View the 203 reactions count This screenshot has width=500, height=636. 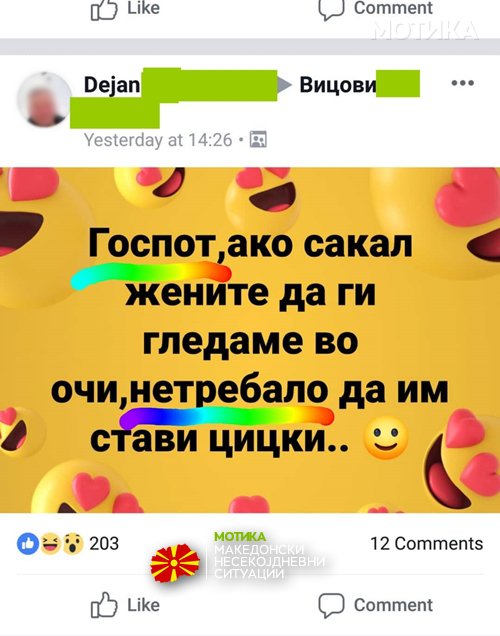click(x=104, y=544)
